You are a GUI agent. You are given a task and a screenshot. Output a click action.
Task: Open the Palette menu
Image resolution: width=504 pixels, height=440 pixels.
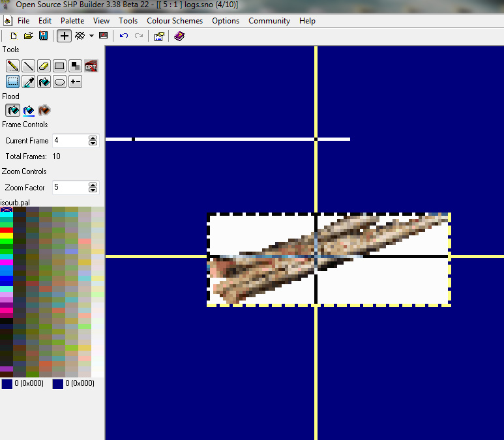pyautogui.click(x=72, y=21)
